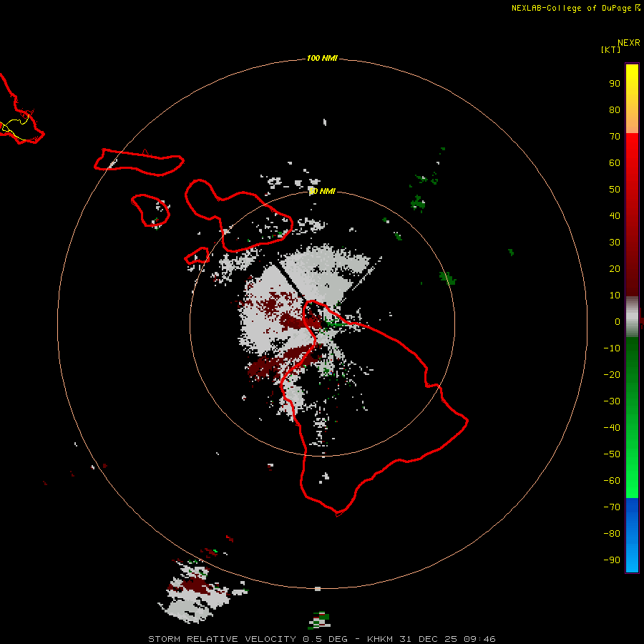The width and height of the screenshot is (644, 644).
Task: Click the 90 value on the velocity scale
Action: click(x=615, y=84)
